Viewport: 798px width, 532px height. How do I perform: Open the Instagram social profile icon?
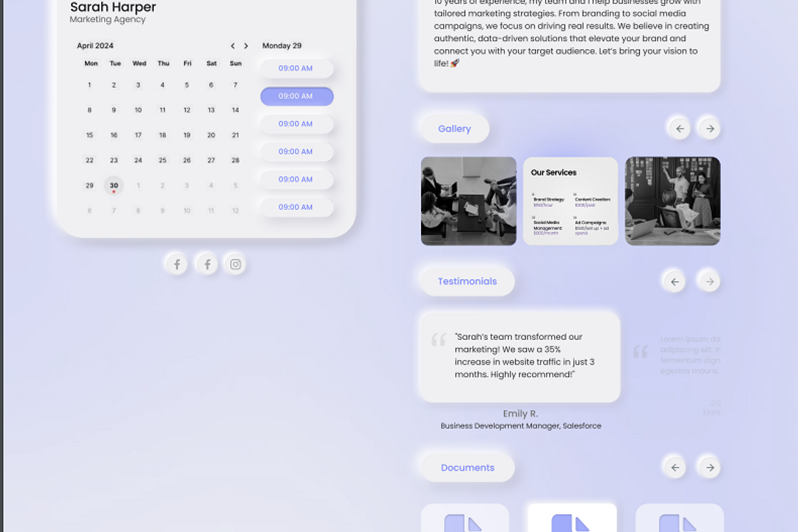(236, 265)
